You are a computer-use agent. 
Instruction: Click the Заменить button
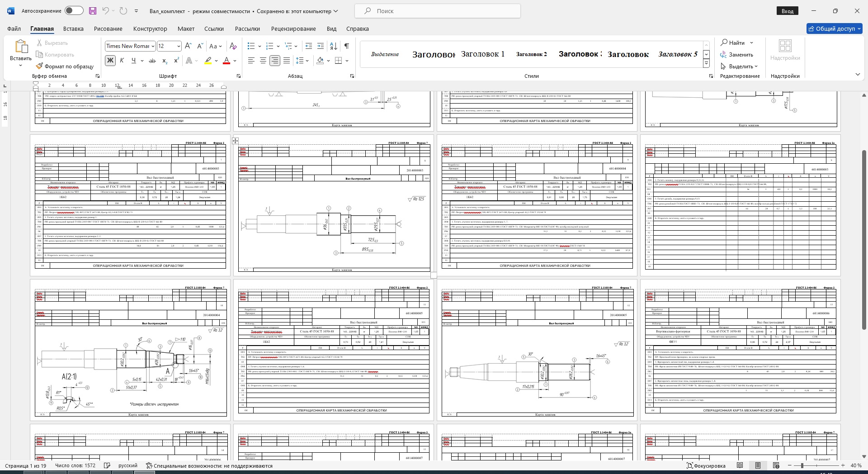[x=737, y=55]
